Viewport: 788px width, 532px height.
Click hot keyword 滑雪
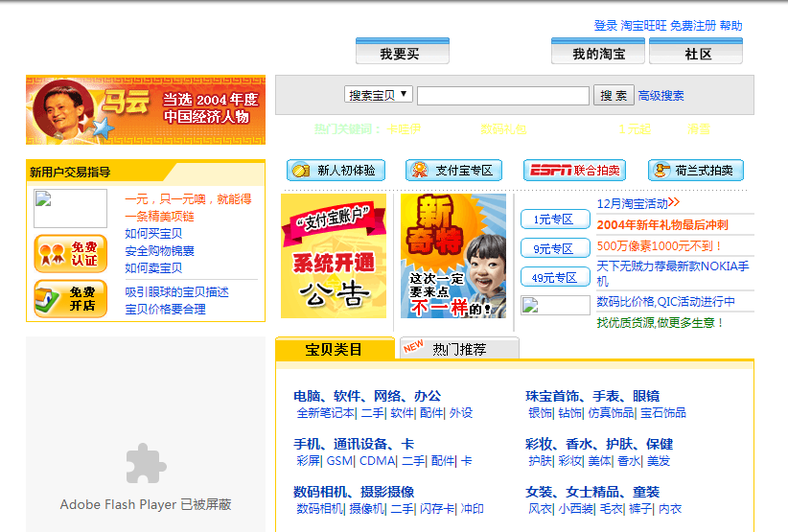pos(699,129)
